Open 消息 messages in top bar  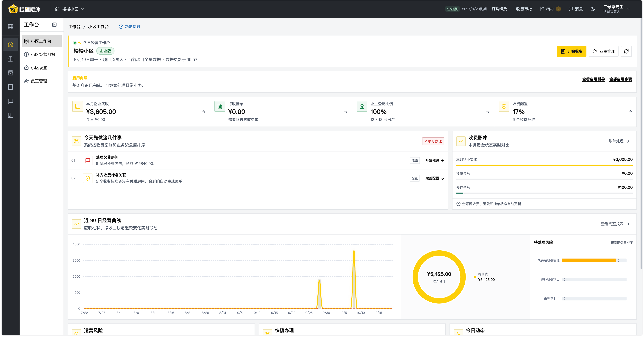576,9
